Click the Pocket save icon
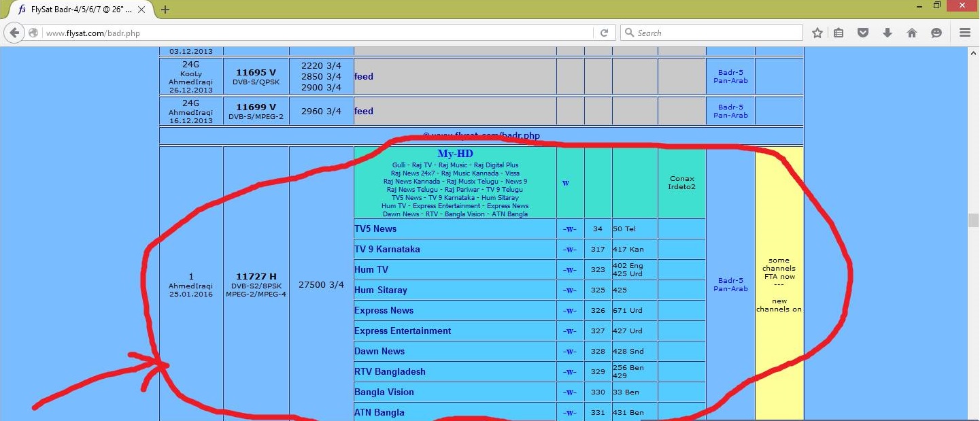This screenshot has width=980, height=421. click(863, 33)
